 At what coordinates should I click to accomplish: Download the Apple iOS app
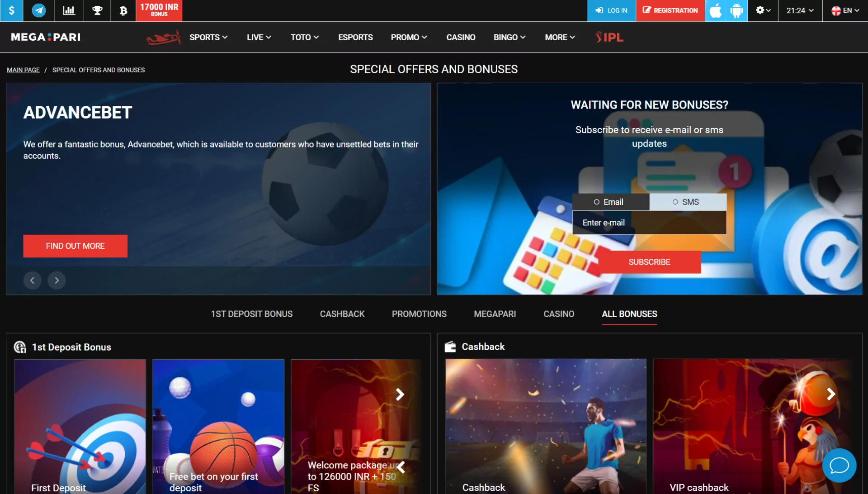[x=716, y=10]
